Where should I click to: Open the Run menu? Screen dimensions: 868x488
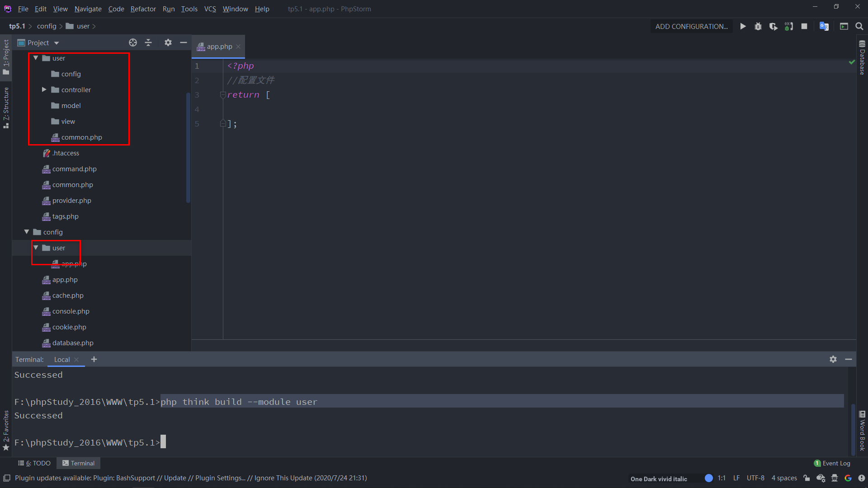pos(169,9)
